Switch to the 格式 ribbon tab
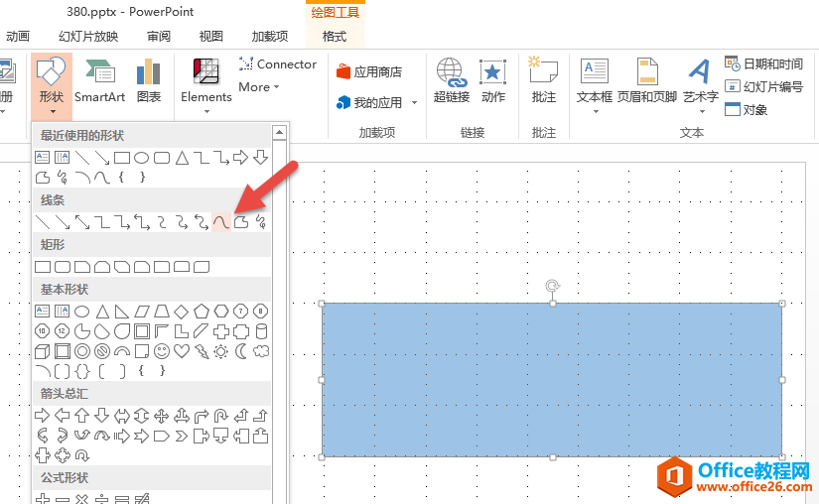819x504 pixels. pos(335,37)
